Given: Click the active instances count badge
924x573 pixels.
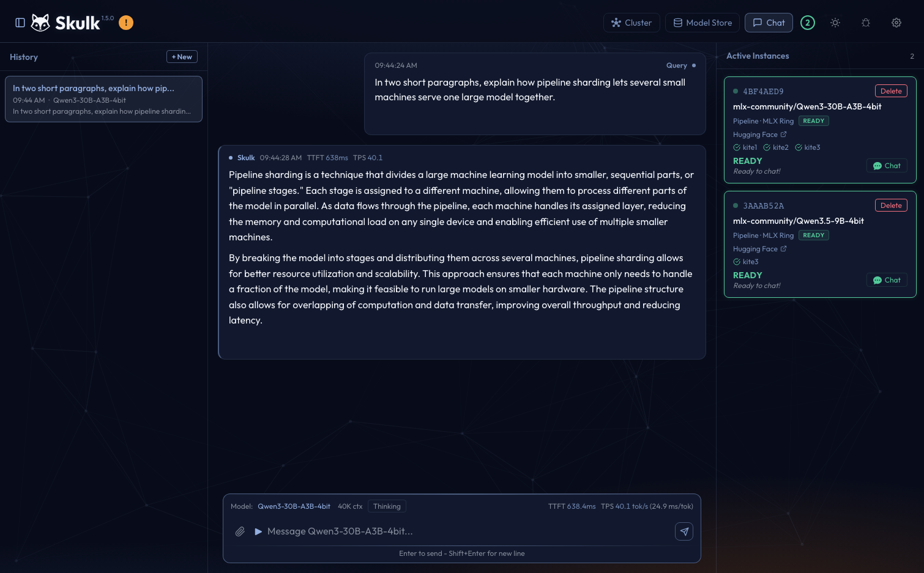Looking at the screenshot, I should pos(808,23).
